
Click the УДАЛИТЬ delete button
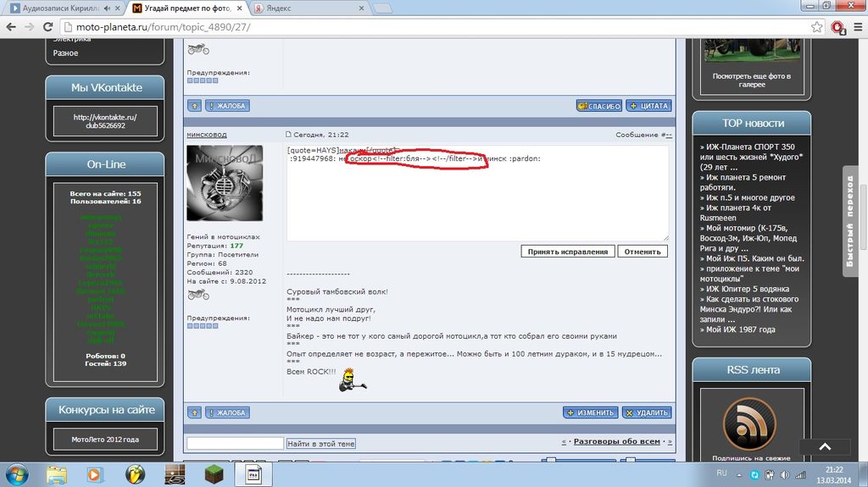coord(647,412)
